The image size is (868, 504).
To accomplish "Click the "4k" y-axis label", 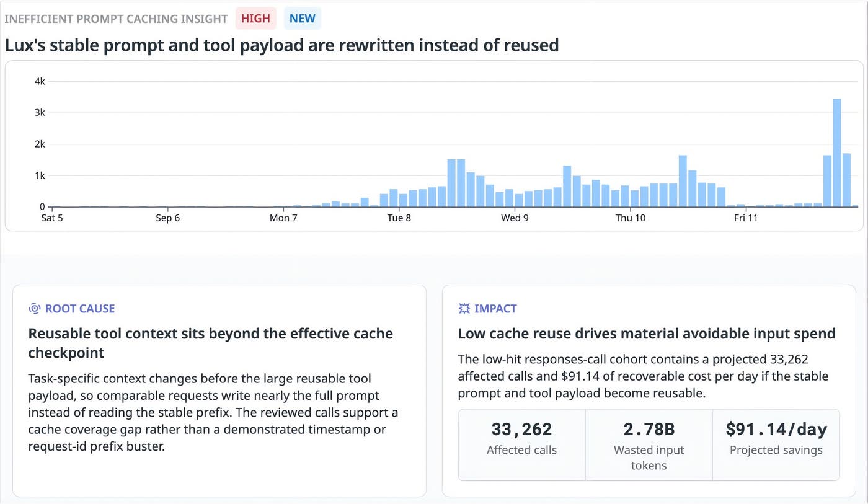I will pos(38,81).
